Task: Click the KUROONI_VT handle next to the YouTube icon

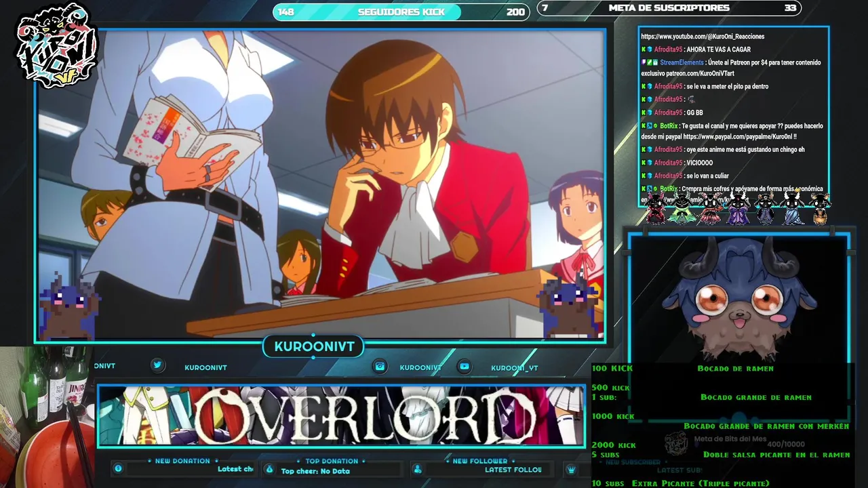Action: pyautogui.click(x=515, y=368)
